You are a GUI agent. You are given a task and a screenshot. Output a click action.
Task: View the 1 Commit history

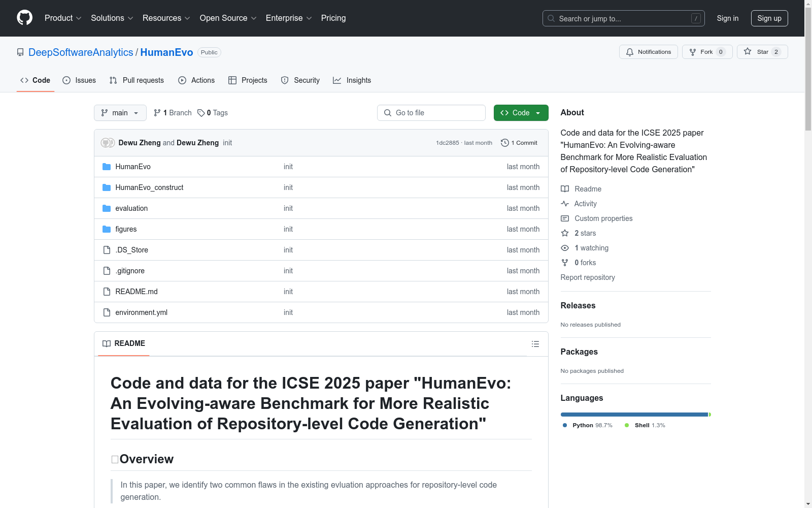click(519, 143)
